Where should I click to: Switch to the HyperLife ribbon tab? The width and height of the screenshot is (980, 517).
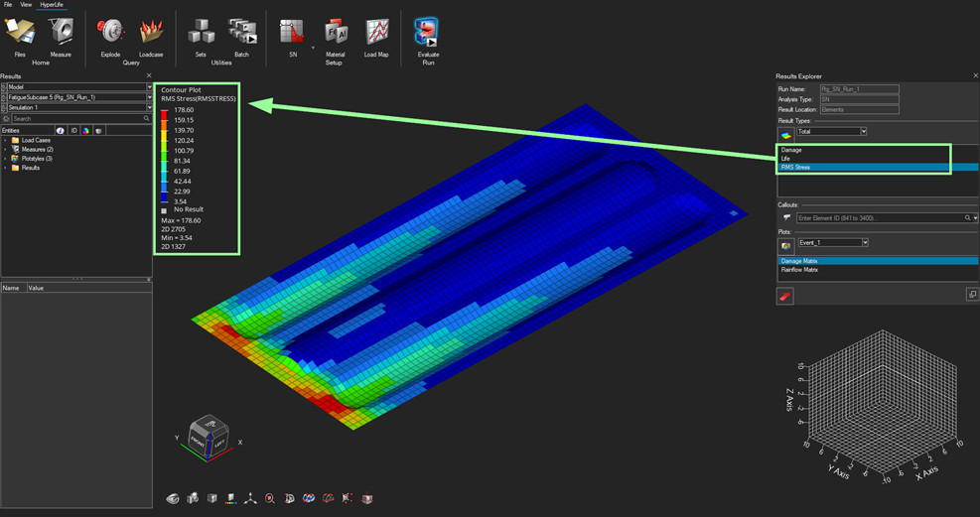pos(51,5)
